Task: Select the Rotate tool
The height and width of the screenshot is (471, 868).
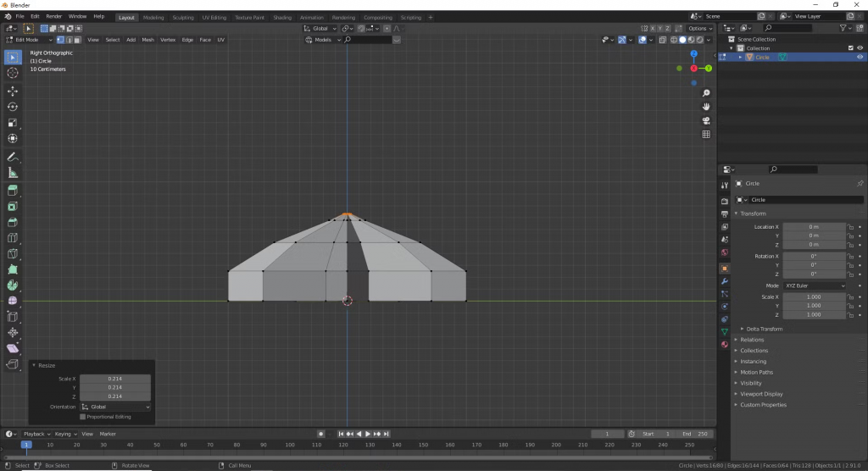Action: click(13, 107)
